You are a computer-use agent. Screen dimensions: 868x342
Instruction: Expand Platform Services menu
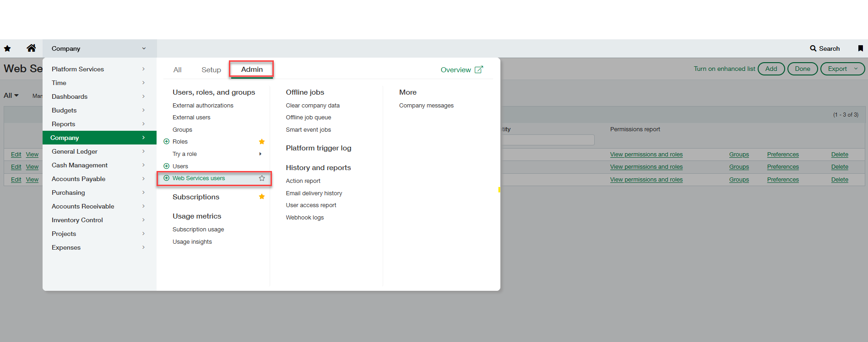point(99,69)
